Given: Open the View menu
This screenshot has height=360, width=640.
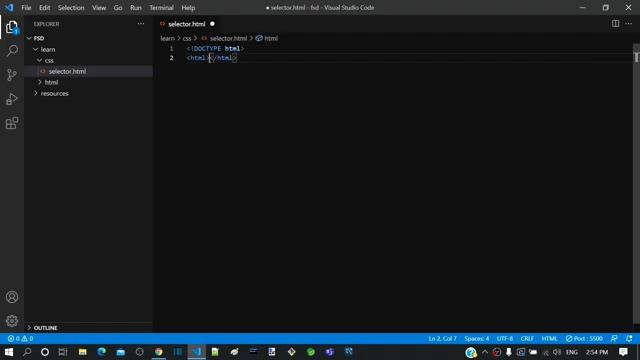Looking at the screenshot, I should (x=99, y=8).
